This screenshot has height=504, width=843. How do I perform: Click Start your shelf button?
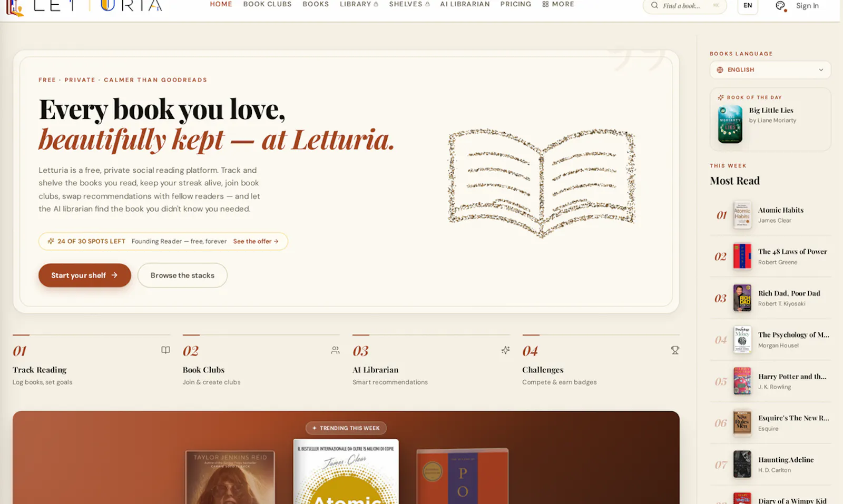pos(84,275)
